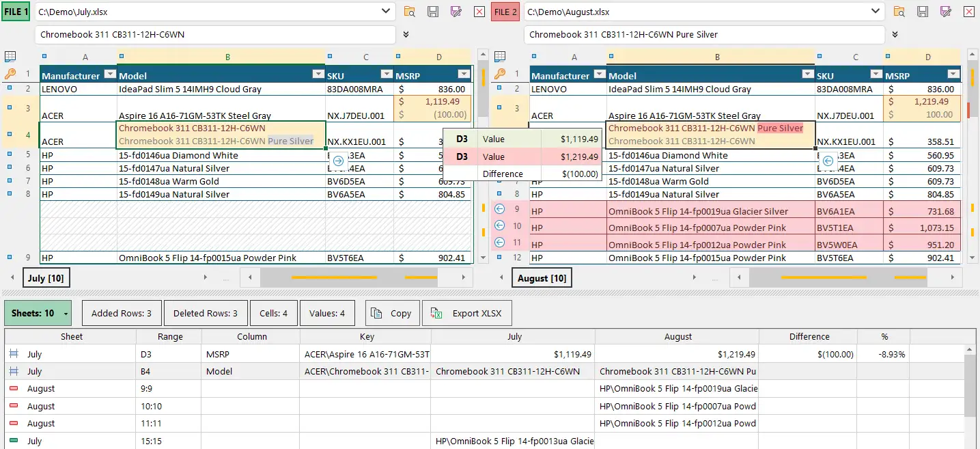Click the table grid icon in August pane

(500, 57)
